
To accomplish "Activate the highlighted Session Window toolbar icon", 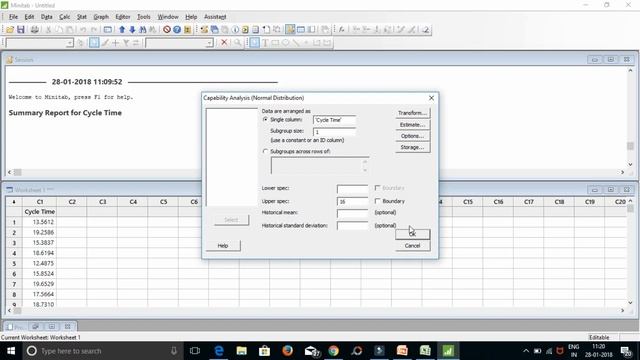I will tap(290, 29).
